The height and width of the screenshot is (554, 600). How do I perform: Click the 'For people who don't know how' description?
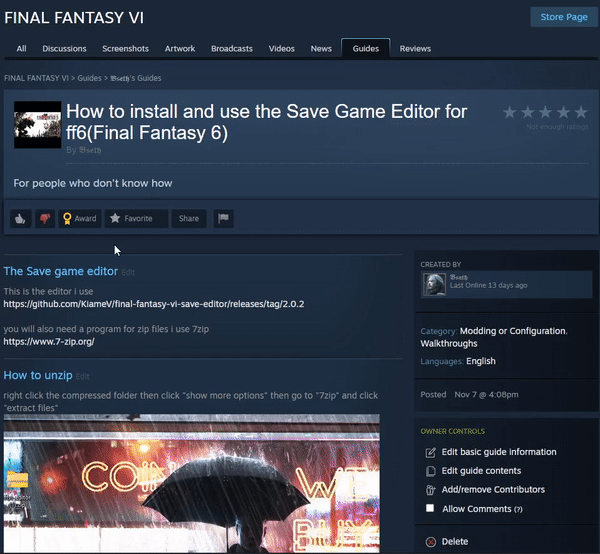[x=93, y=183]
